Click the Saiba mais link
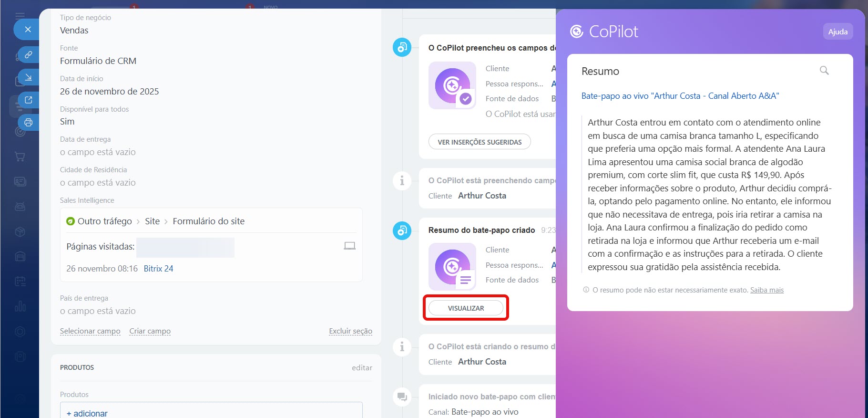The height and width of the screenshot is (418, 868). 766,290
